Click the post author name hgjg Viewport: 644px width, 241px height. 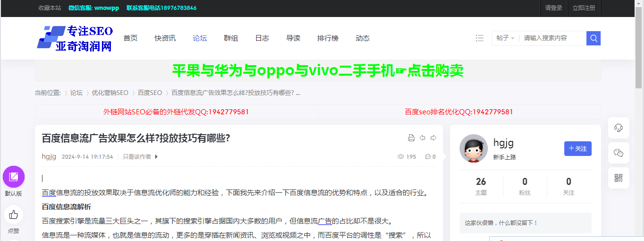point(49,157)
